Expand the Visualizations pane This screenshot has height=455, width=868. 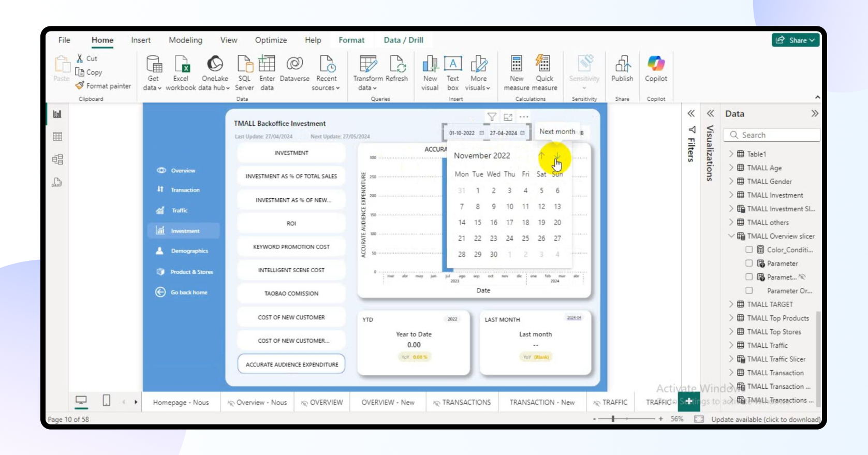(x=710, y=113)
